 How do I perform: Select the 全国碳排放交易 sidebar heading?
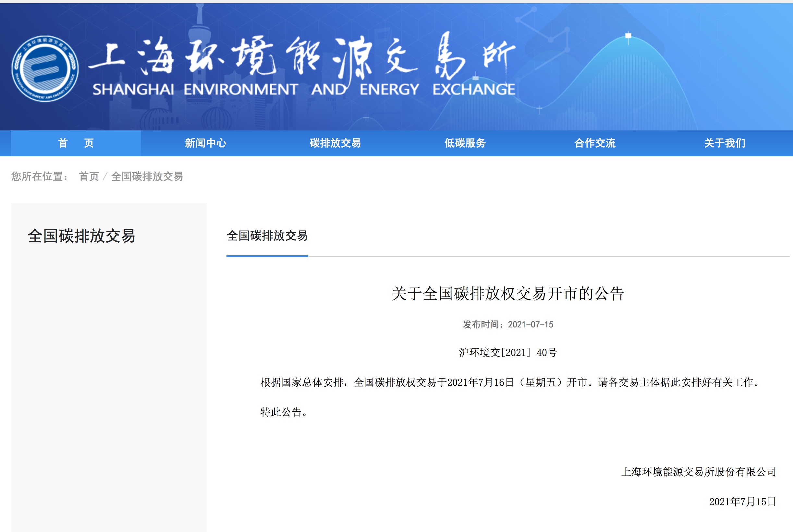(x=81, y=236)
